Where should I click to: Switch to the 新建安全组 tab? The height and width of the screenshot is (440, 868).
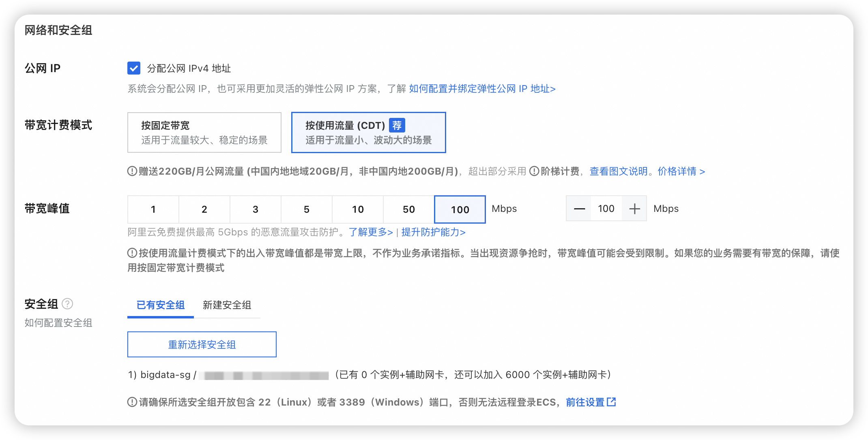(228, 305)
